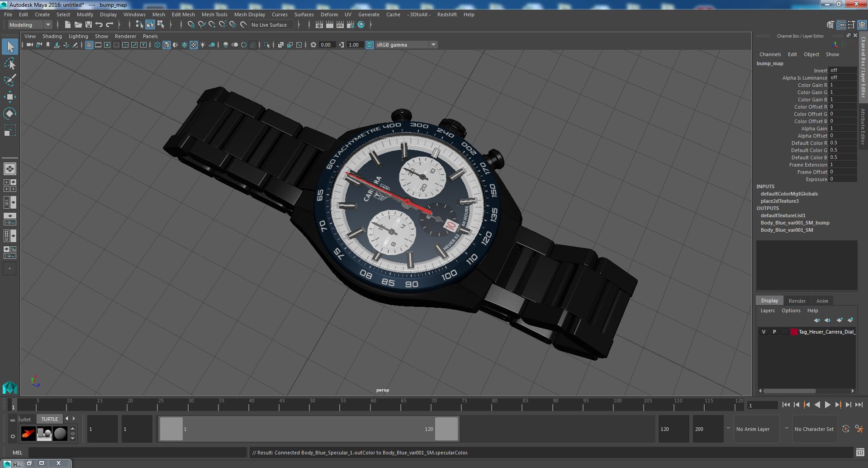Viewport: 868px width, 468px height.
Task: Select by component type icon
Action: click(x=161, y=25)
